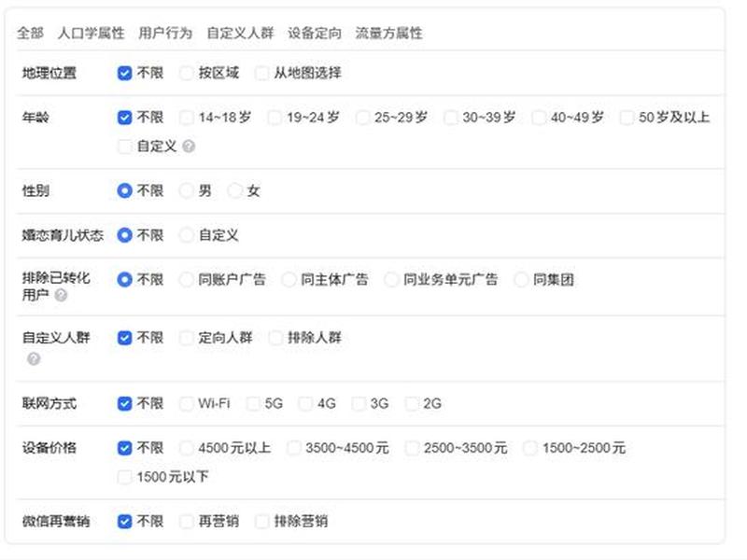Check 定向人群 option
This screenshot has height=560, width=747.
[186, 338]
